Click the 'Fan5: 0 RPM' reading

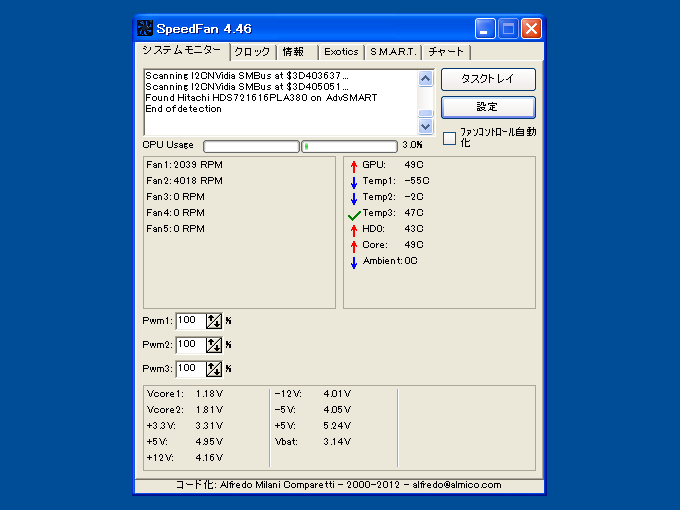[x=175, y=229]
